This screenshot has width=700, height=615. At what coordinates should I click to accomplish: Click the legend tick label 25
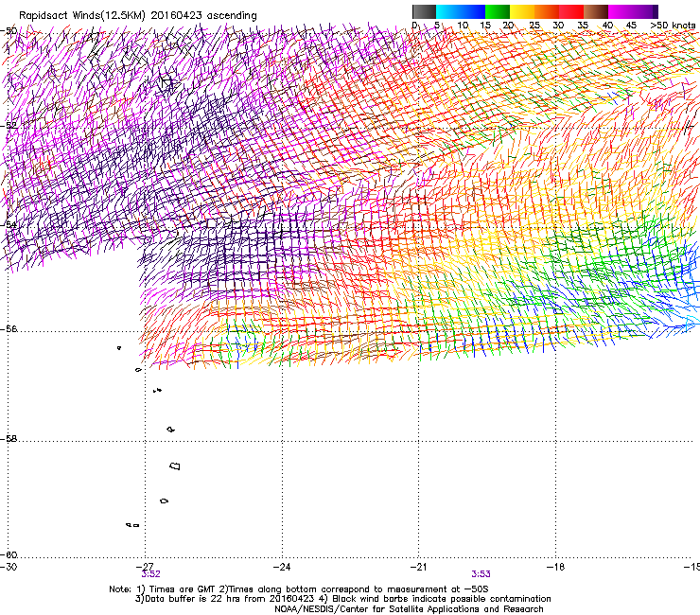pos(534,26)
